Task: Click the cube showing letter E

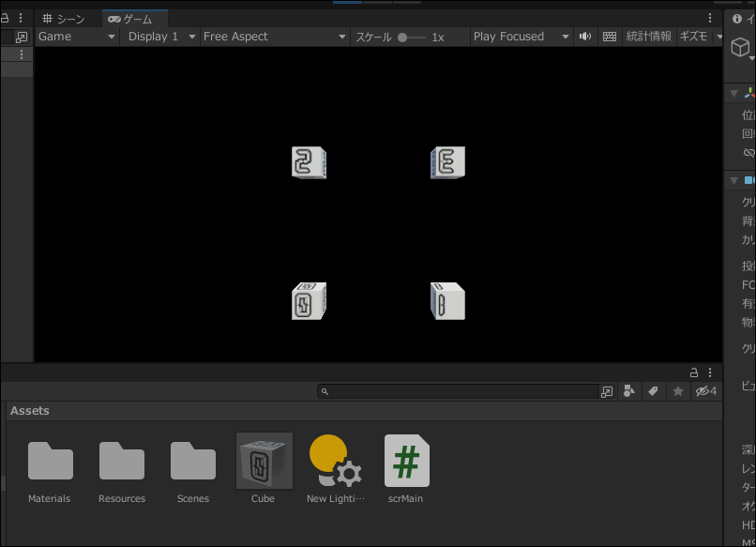Action: [447, 162]
